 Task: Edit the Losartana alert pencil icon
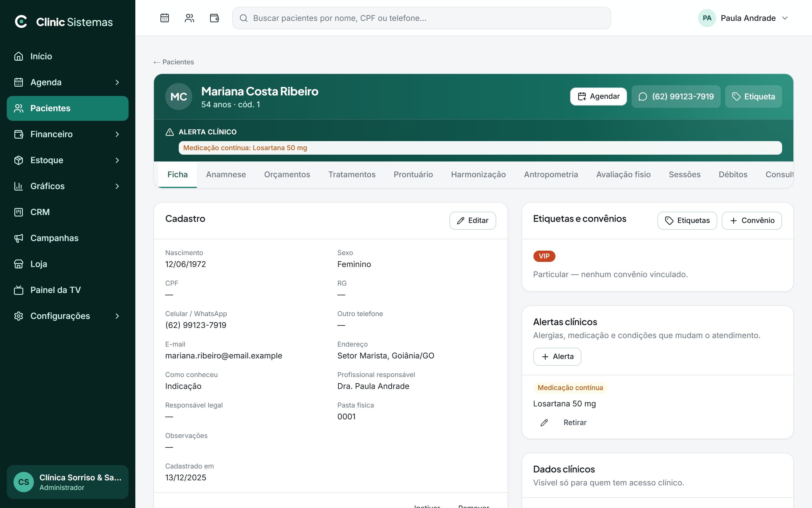[x=544, y=423]
